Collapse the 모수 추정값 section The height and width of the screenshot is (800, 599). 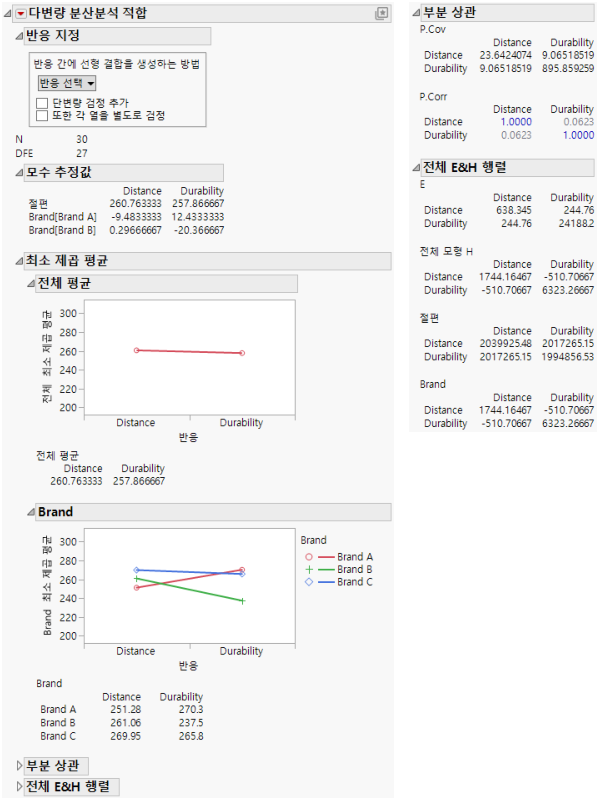point(19,173)
